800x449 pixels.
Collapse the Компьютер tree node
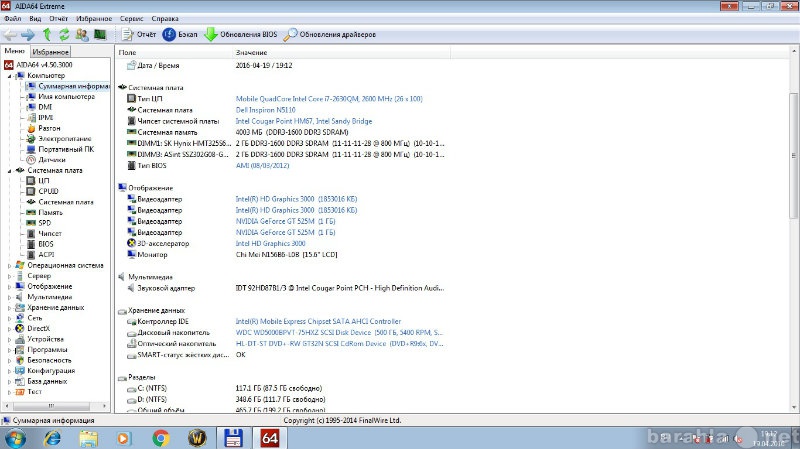[9, 76]
